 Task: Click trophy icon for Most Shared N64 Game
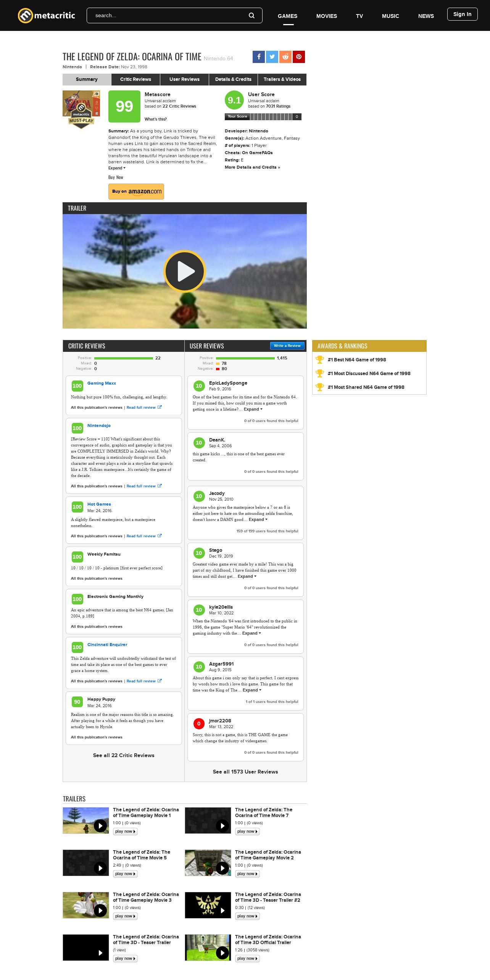[x=320, y=387]
